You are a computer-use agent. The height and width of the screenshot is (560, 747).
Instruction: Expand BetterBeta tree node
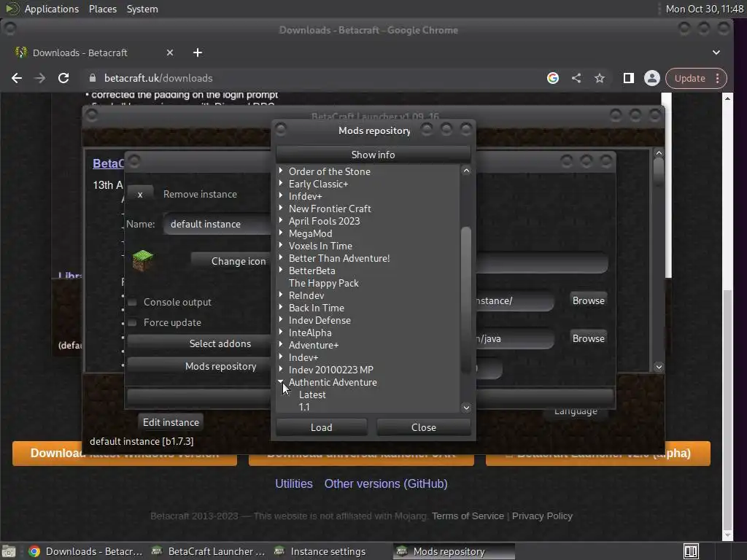pos(281,270)
